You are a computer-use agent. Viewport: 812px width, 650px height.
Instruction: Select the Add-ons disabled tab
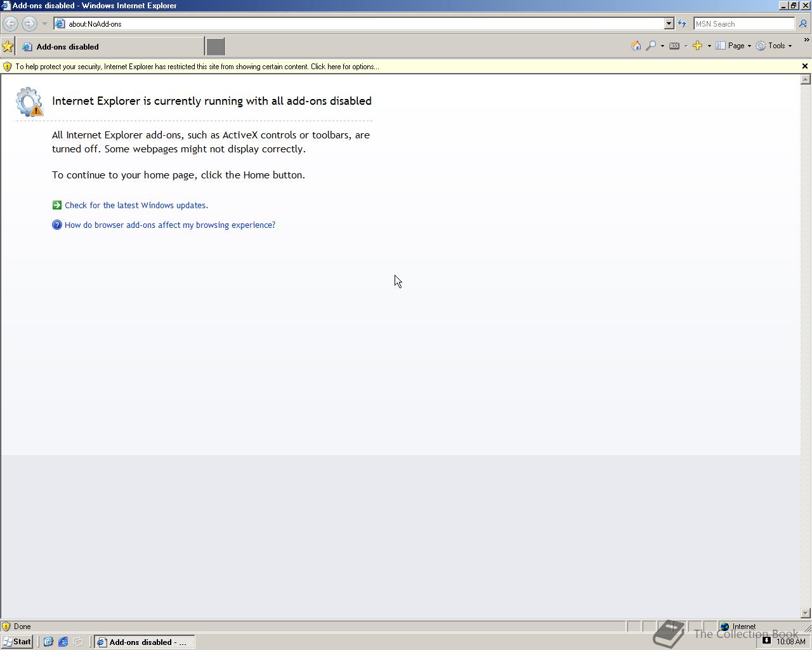pyautogui.click(x=111, y=46)
